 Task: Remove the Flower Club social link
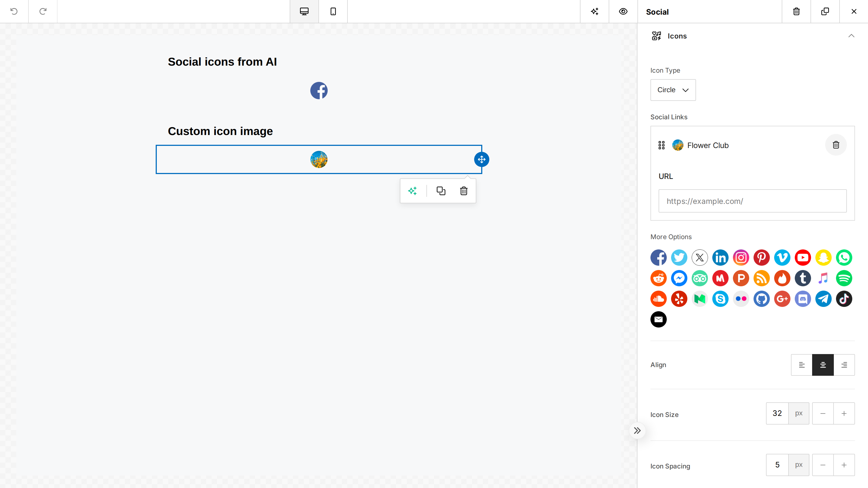(836, 145)
